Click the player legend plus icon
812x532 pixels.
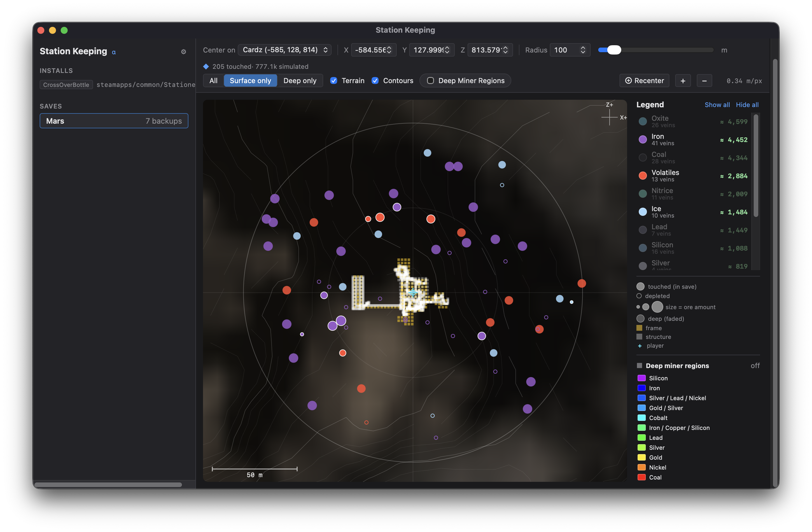tap(640, 346)
